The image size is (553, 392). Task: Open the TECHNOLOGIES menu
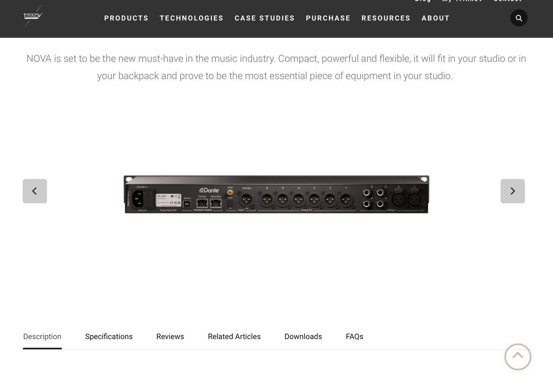pos(192,18)
